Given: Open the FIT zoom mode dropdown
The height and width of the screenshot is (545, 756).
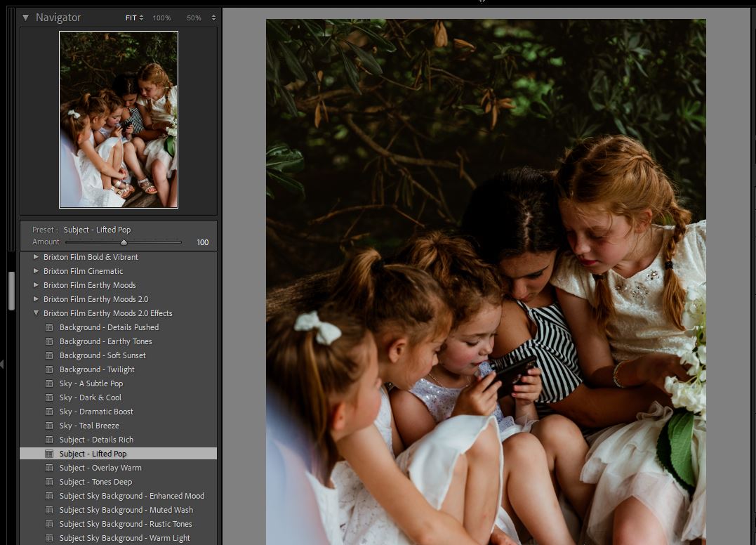Looking at the screenshot, I should coord(134,18).
